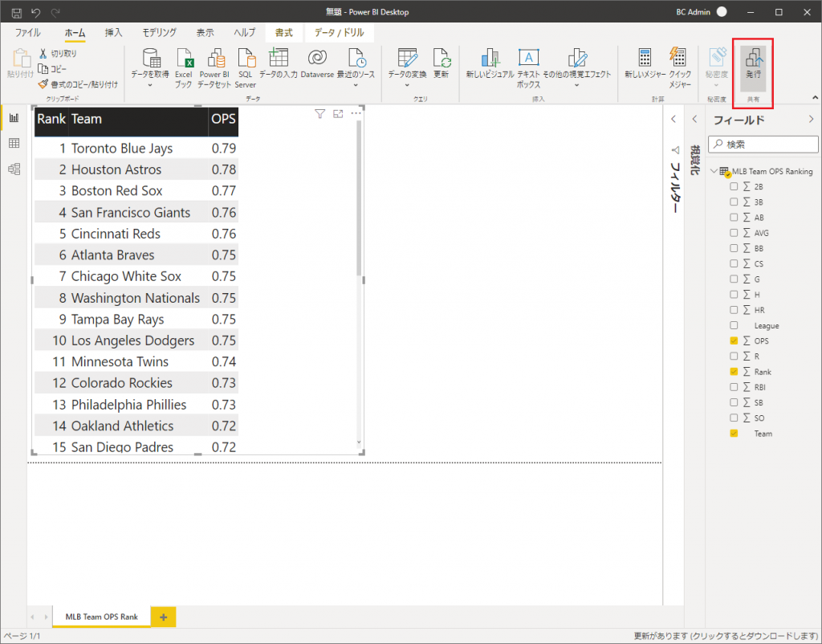Expand the フィルター pane chevron
Viewport: 822px width, 644px height.
[673, 120]
